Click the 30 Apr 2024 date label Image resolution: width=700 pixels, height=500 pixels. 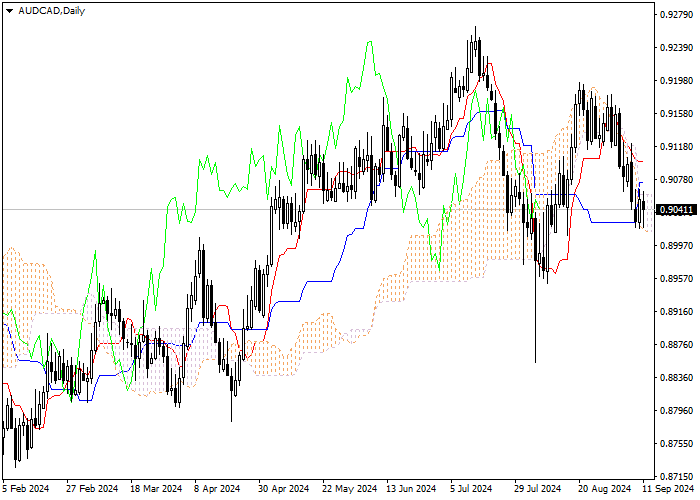[x=284, y=489]
